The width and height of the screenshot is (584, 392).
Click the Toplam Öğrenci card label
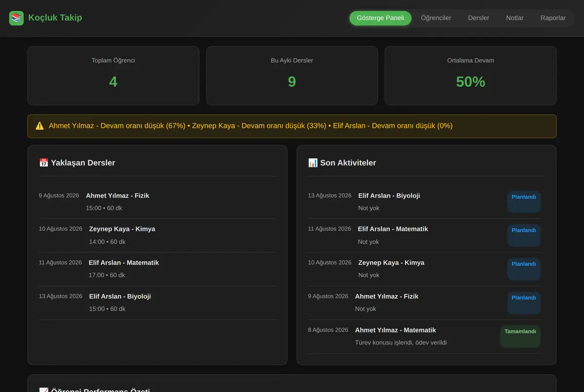[113, 61]
